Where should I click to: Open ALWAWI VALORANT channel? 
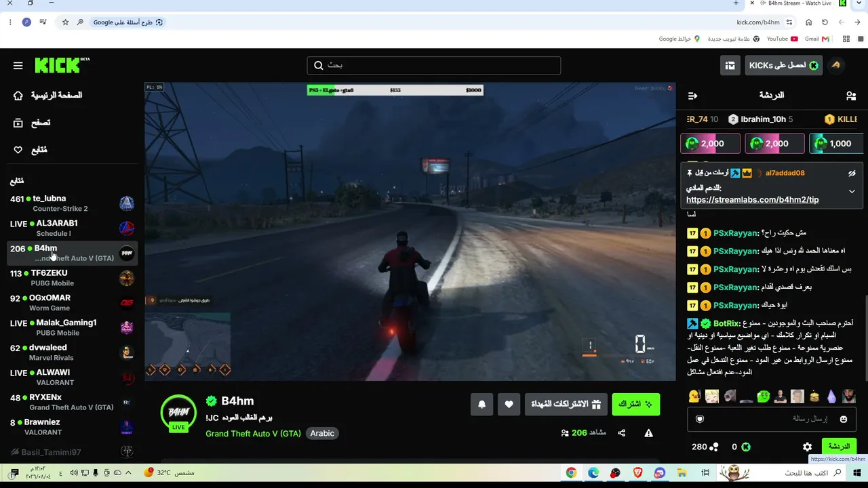(x=72, y=378)
